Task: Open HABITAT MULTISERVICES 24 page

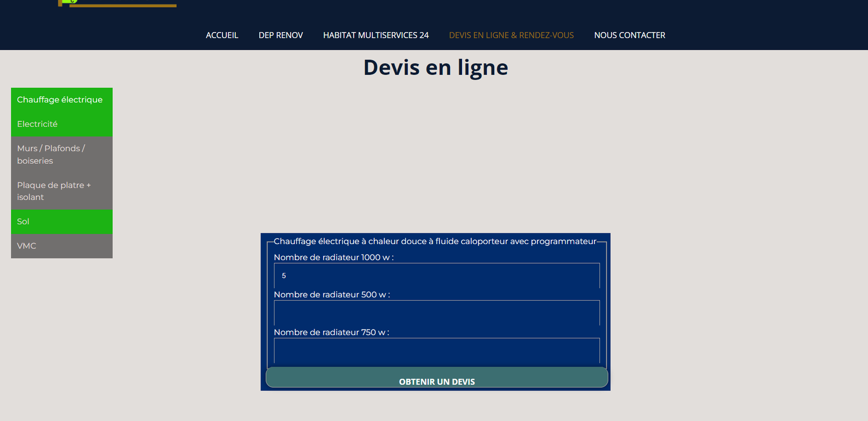Action: [375, 35]
